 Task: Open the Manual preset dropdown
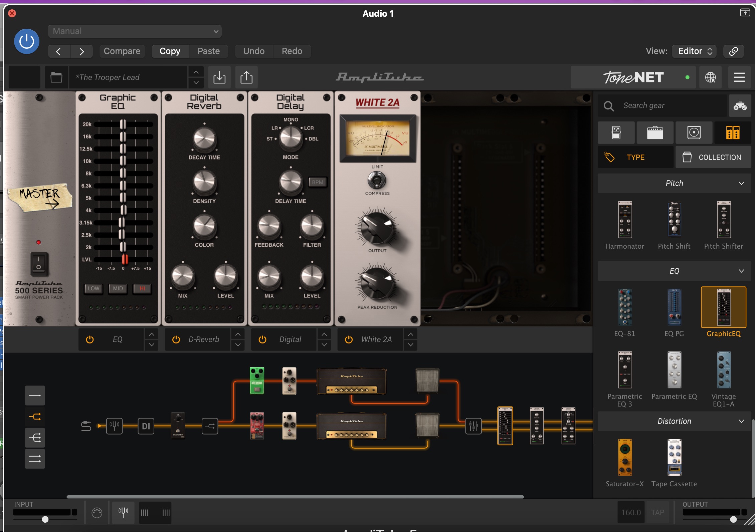coord(135,31)
